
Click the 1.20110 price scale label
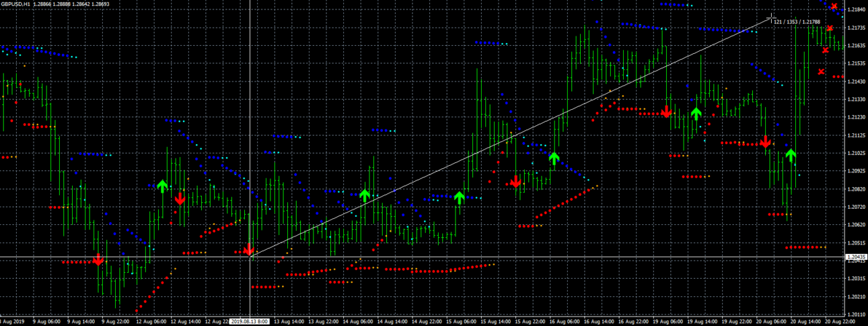857,314
